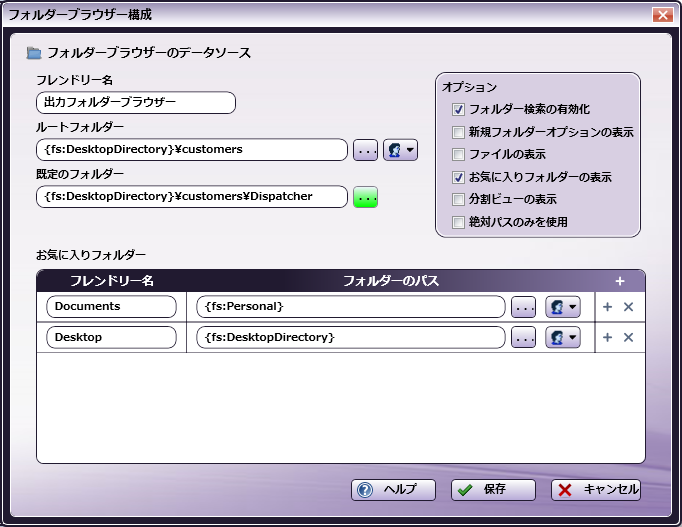This screenshot has height=527, width=682.
Task: Add favorite folder via header plus icon
Action: point(620,281)
